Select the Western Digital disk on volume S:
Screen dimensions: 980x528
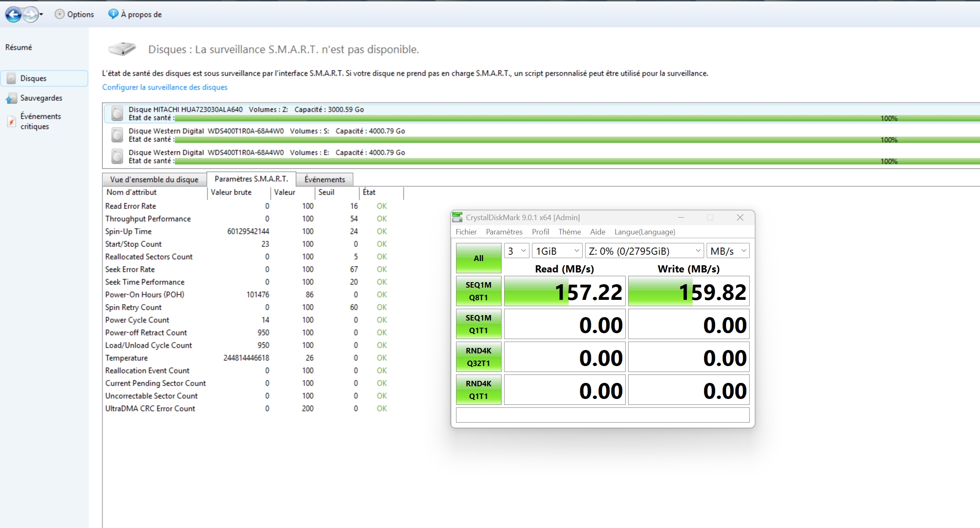pos(117,135)
